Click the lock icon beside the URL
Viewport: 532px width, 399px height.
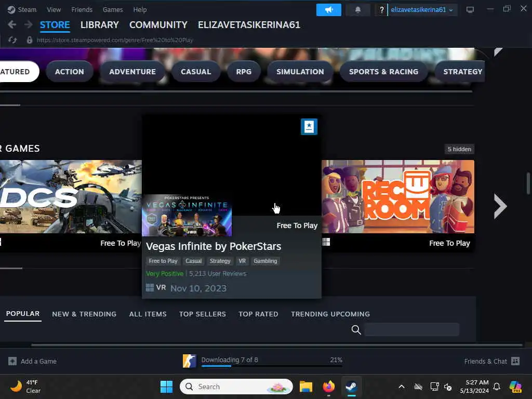click(30, 40)
